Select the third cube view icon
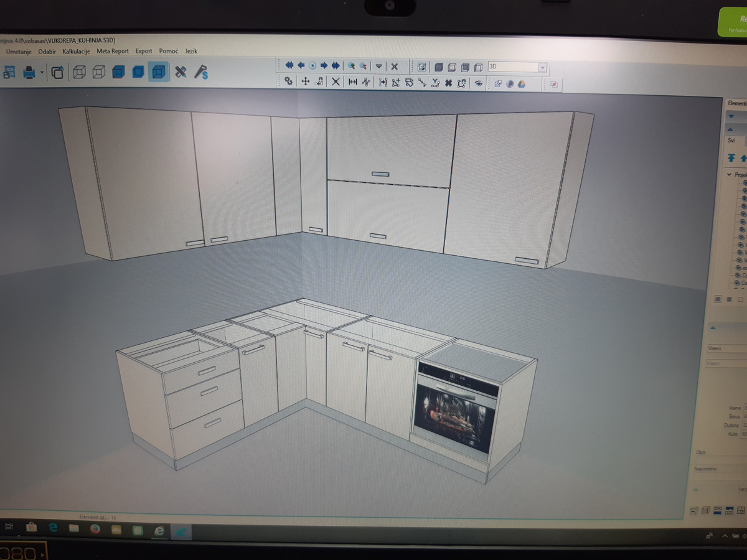The image size is (747, 560). (x=465, y=67)
